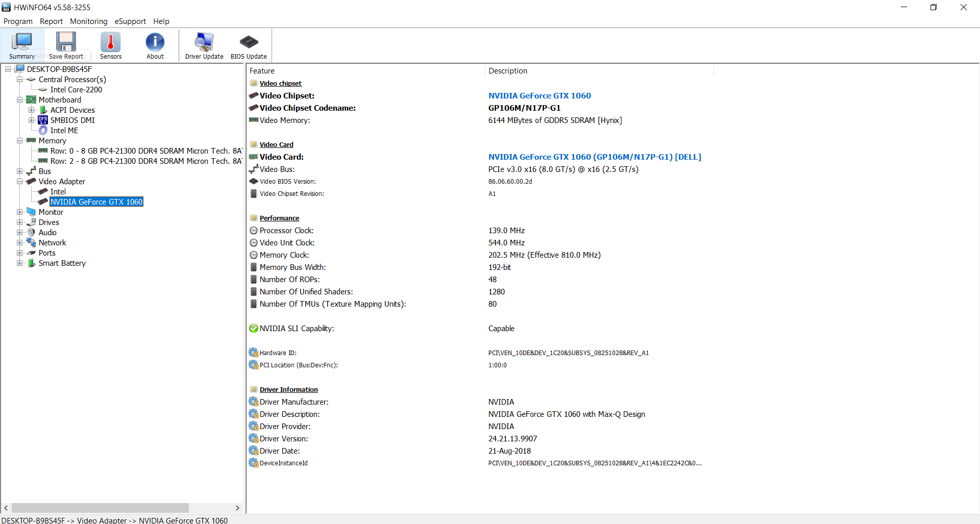Click the Motherboard board icon
Viewport: 980px width, 524px height.
click(31, 99)
